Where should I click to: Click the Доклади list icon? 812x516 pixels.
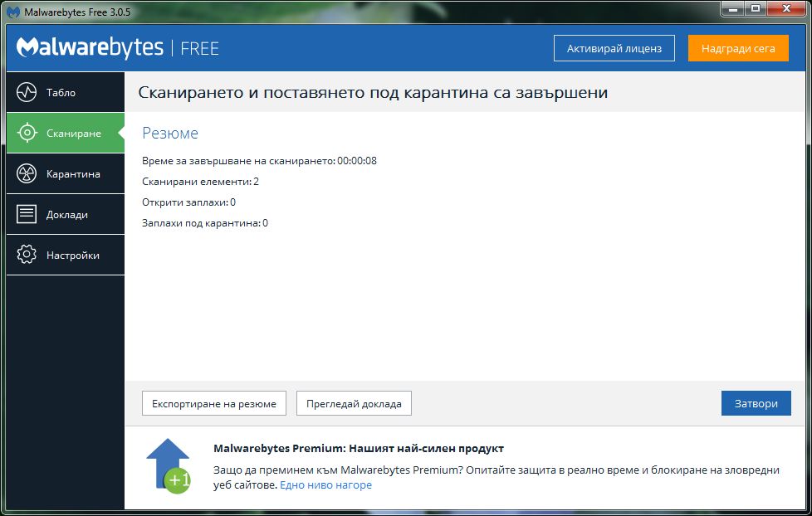(27, 214)
